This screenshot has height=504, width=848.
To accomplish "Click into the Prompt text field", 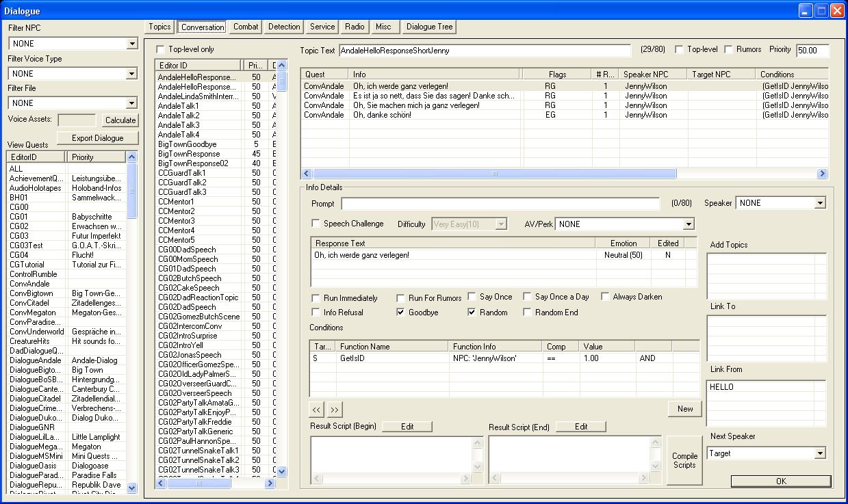I will click(x=500, y=204).
